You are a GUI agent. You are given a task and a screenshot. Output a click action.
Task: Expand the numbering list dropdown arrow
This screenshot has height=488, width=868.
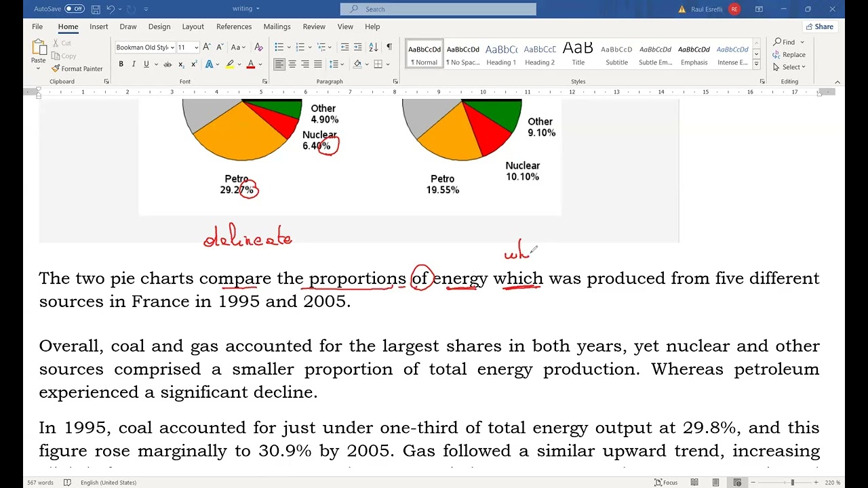click(x=310, y=47)
